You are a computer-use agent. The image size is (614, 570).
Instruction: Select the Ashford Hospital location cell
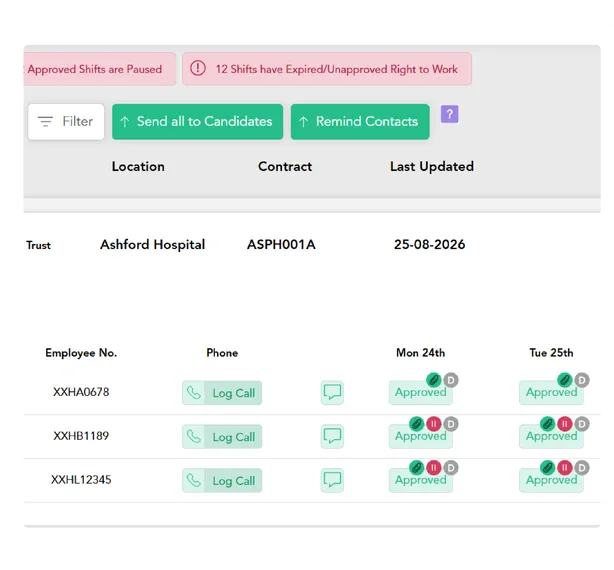pyautogui.click(x=153, y=245)
